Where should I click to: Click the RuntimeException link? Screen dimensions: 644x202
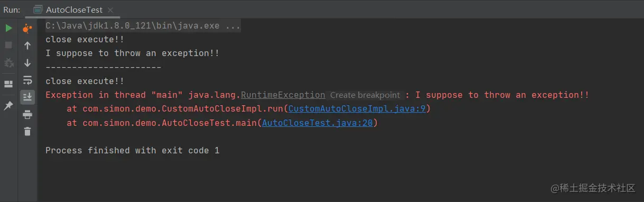(283, 95)
